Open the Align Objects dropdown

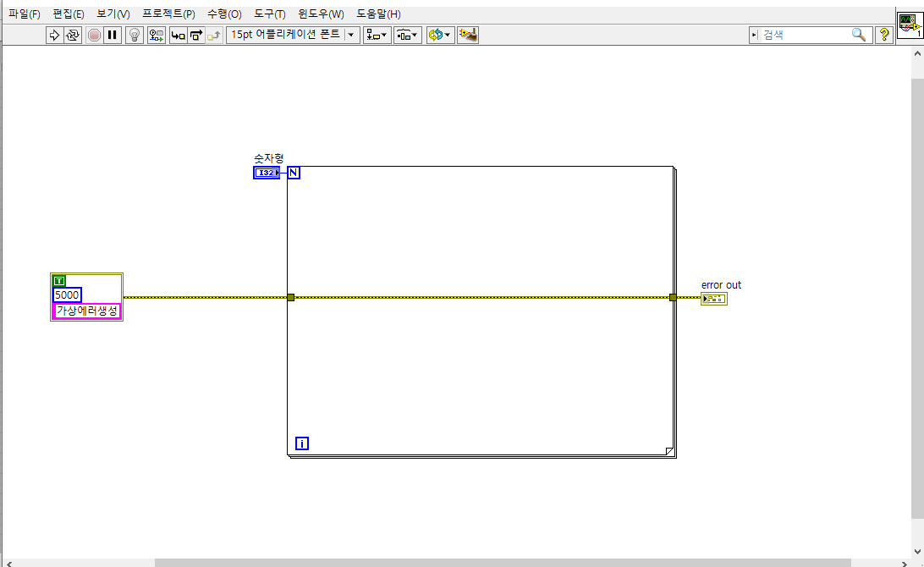(376, 35)
